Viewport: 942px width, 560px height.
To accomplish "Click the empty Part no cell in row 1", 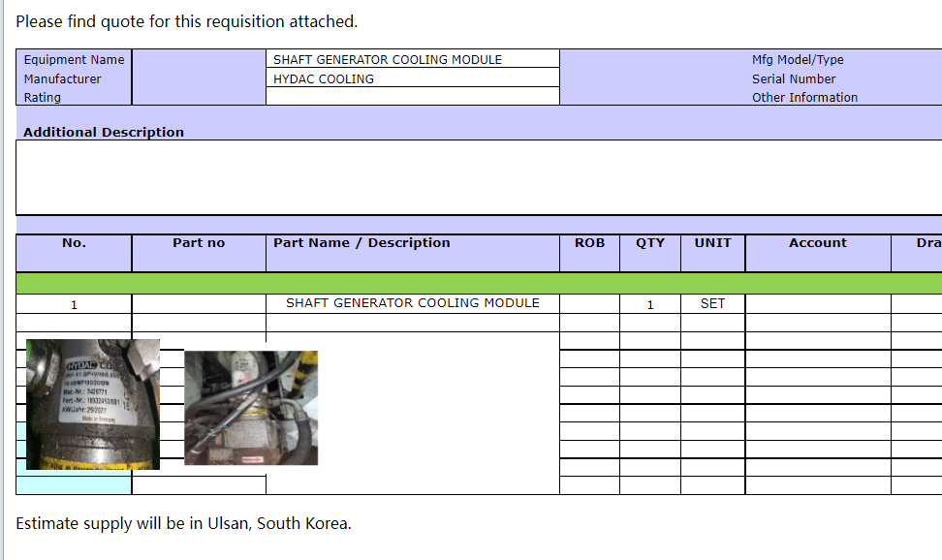I will tap(199, 303).
